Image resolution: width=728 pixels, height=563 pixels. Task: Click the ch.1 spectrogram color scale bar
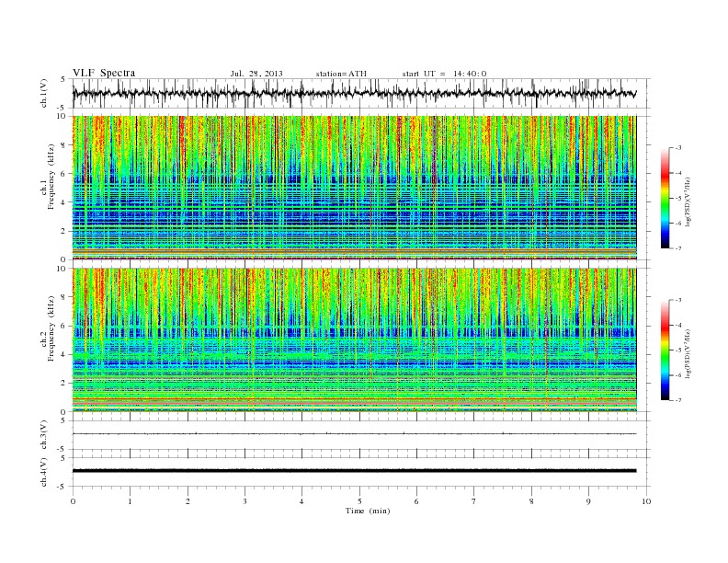click(665, 199)
